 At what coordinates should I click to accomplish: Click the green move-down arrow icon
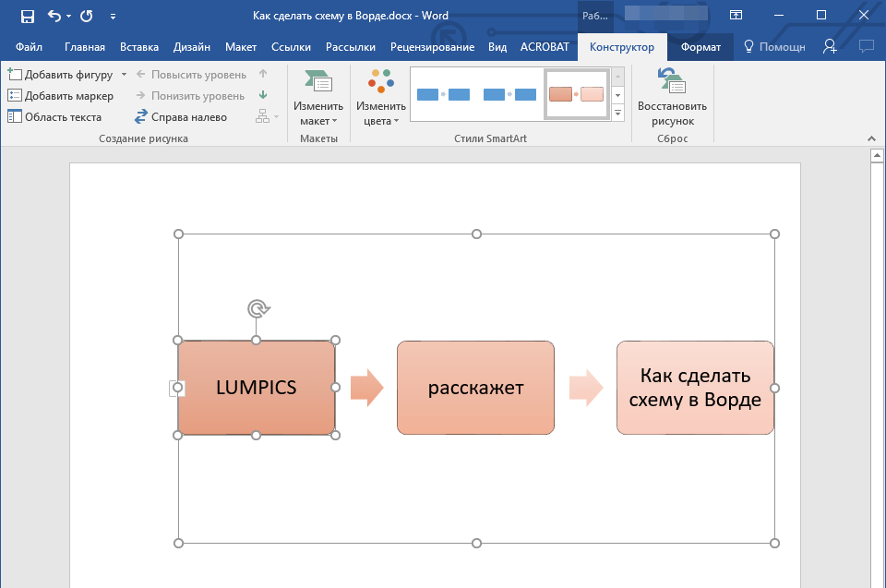pos(263,95)
